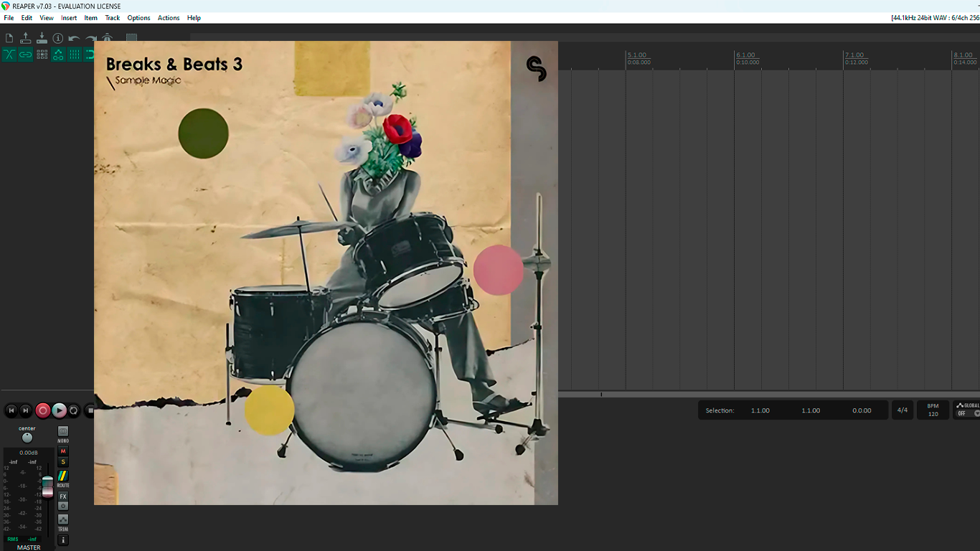Image resolution: width=980 pixels, height=551 pixels.
Task: Click timeline ruler marker 6.1.00
Action: [x=745, y=55]
